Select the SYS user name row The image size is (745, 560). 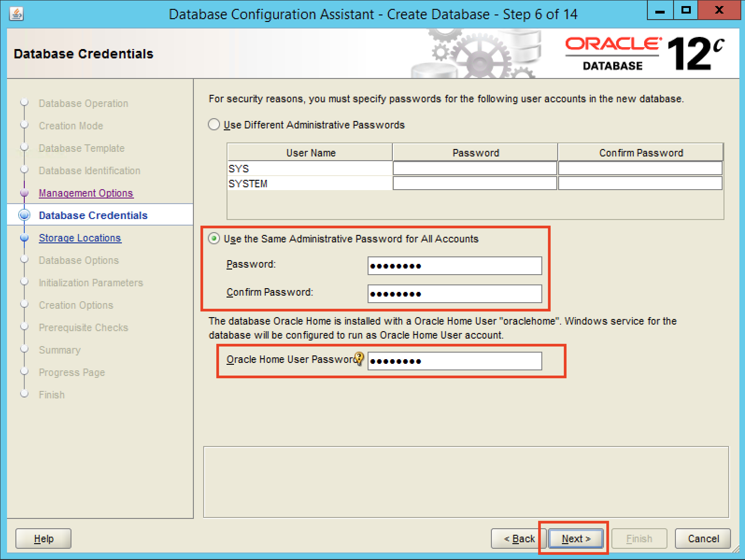[310, 168]
